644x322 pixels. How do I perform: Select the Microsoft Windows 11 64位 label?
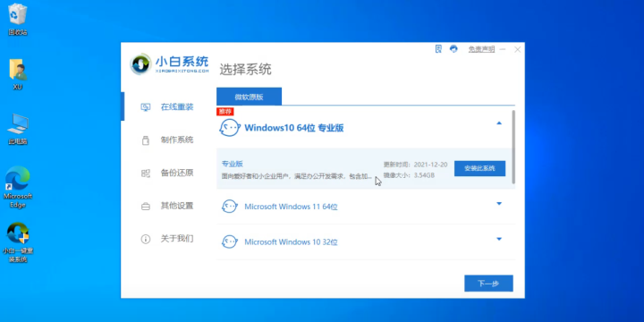point(292,207)
